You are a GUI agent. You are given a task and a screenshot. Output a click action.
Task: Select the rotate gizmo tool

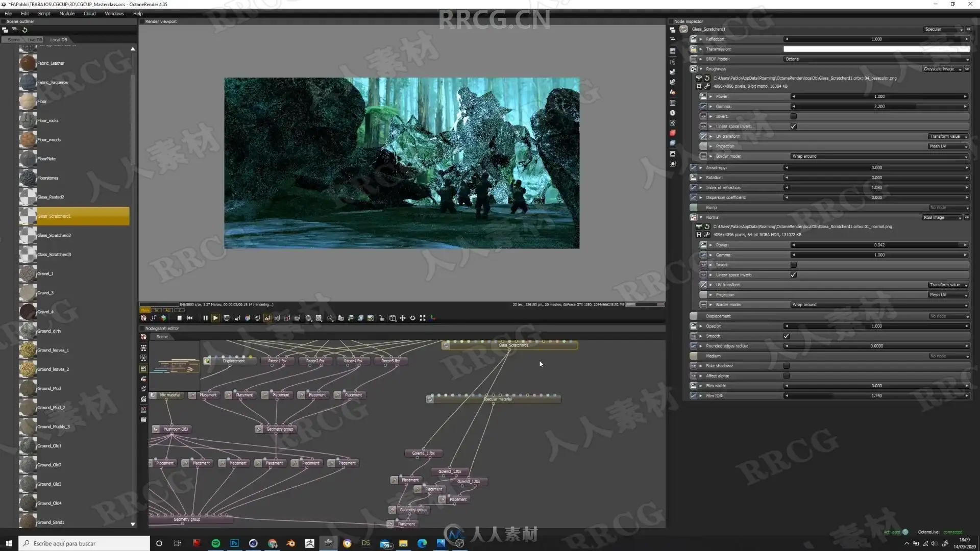coord(412,318)
